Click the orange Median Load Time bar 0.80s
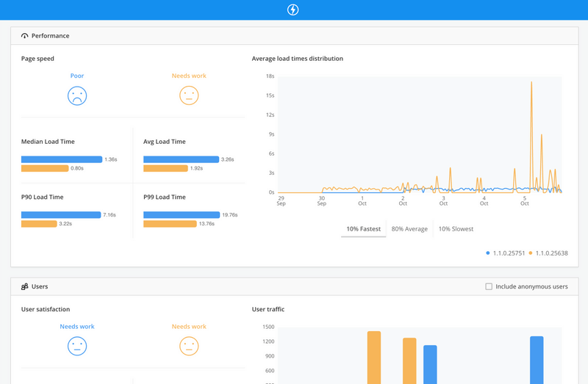The image size is (588, 384). click(x=45, y=169)
